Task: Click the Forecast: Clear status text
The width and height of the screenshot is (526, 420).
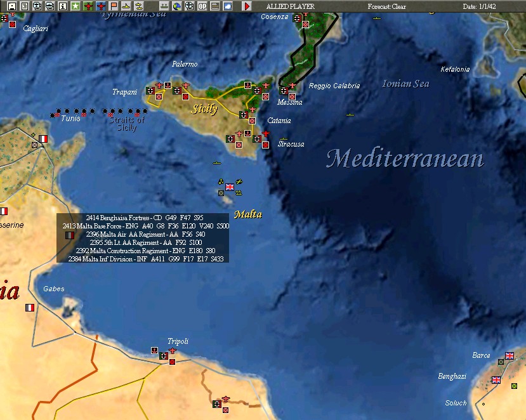Action: point(387,6)
